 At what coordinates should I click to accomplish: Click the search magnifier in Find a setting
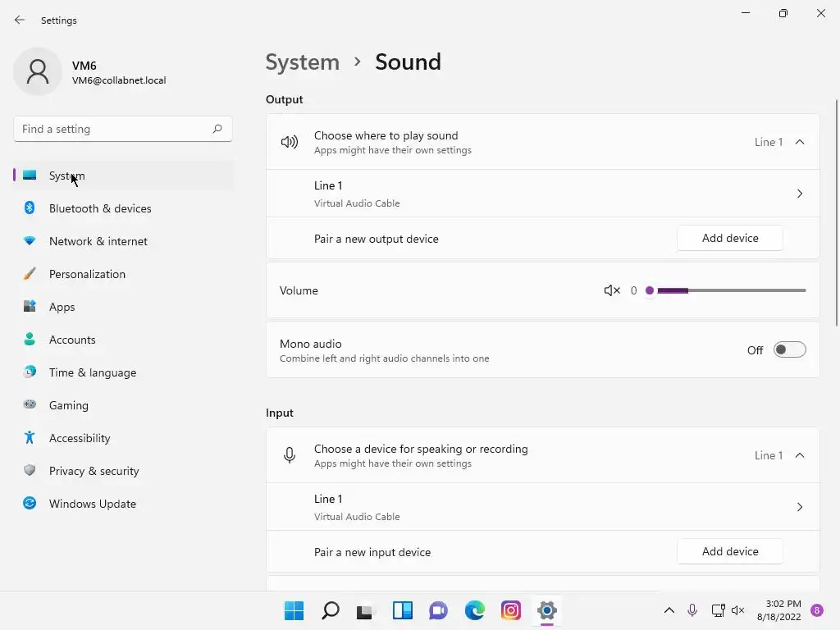tap(217, 129)
